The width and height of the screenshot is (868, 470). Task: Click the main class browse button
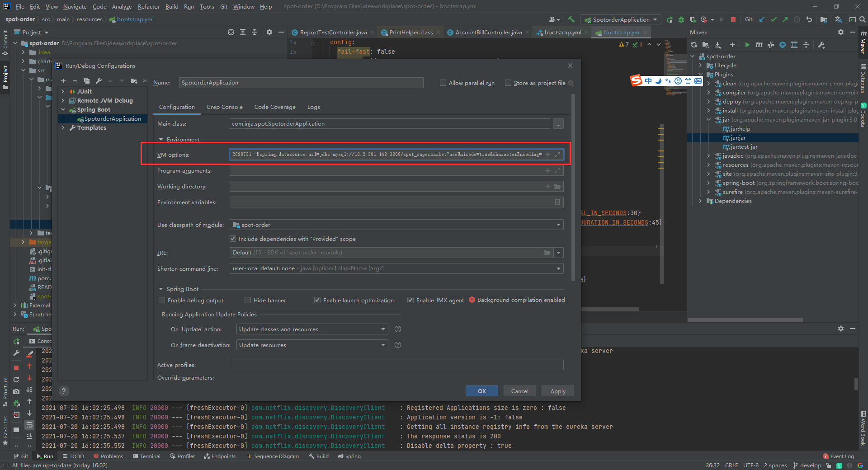(558, 124)
